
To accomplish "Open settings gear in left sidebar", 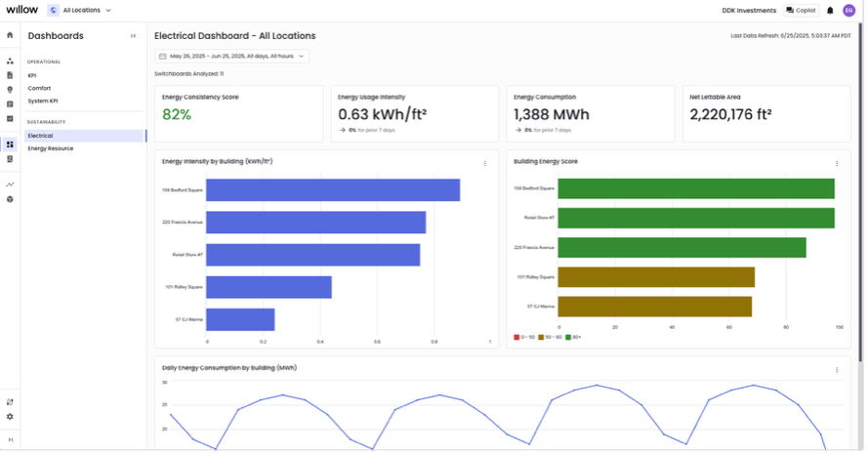I will [x=10, y=417].
